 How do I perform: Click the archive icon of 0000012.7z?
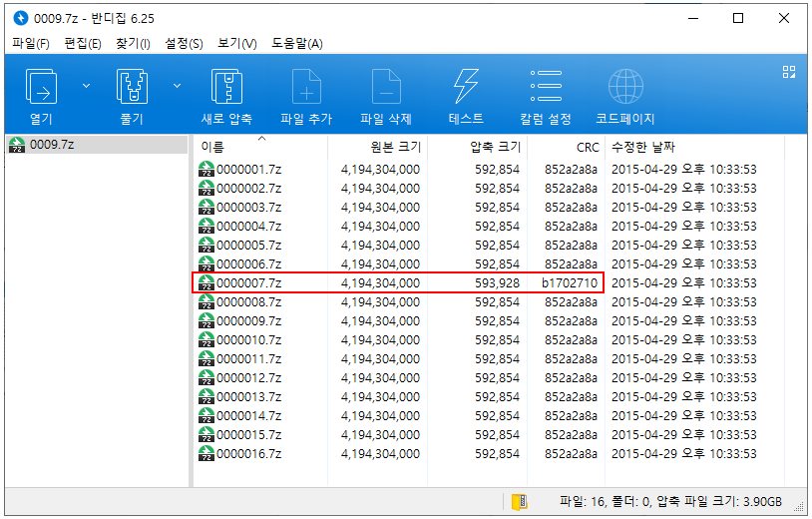tap(206, 377)
